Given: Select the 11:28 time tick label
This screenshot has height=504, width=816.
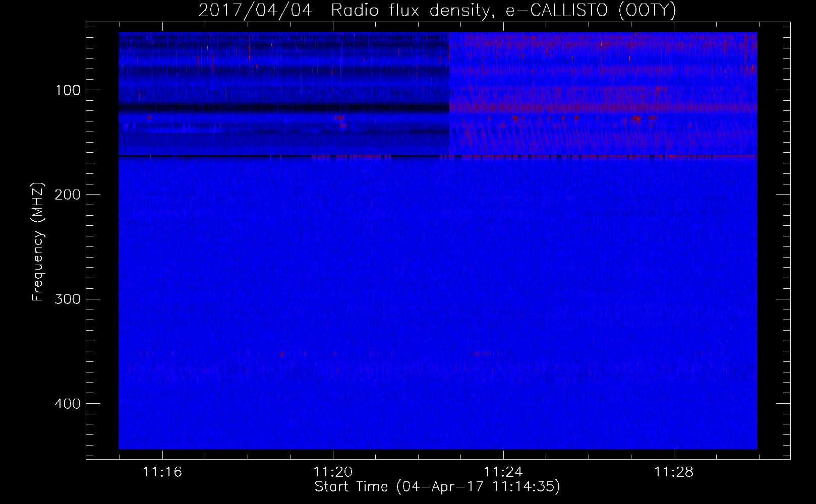Looking at the screenshot, I should coord(674,472).
